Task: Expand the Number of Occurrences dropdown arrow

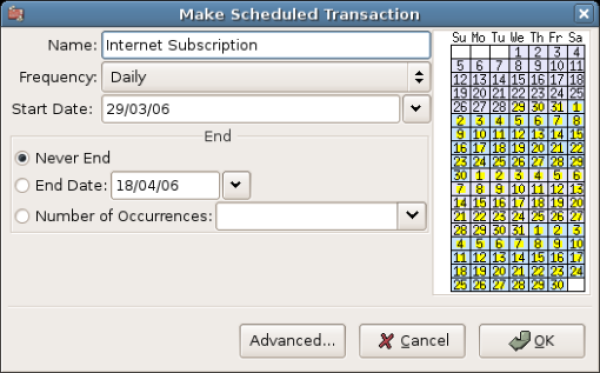Action: pyautogui.click(x=412, y=216)
